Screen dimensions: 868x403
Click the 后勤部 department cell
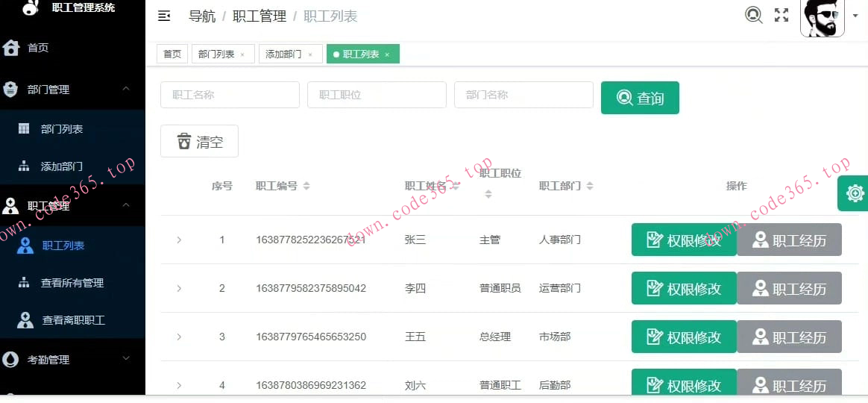[555, 384]
